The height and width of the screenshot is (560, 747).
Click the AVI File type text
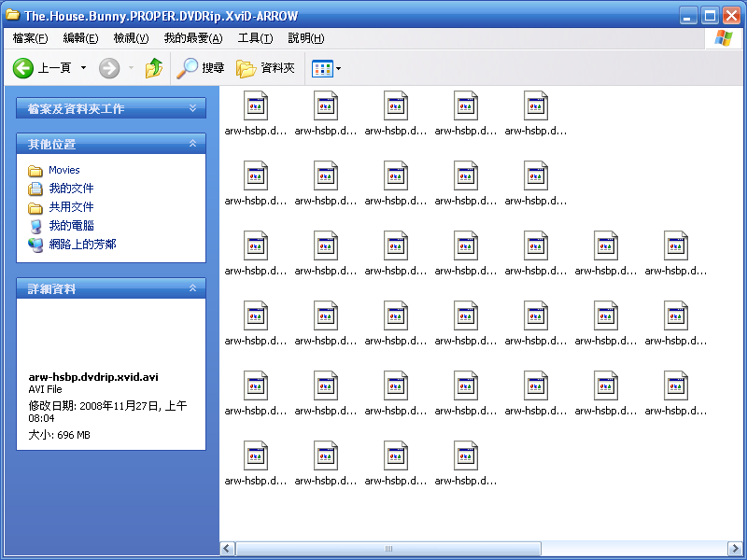tap(45, 389)
